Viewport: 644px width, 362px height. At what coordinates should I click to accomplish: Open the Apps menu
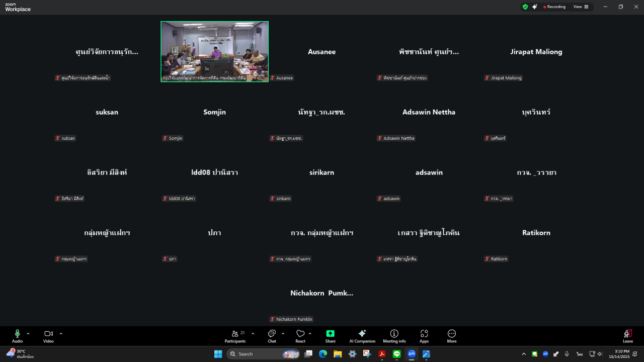click(424, 336)
